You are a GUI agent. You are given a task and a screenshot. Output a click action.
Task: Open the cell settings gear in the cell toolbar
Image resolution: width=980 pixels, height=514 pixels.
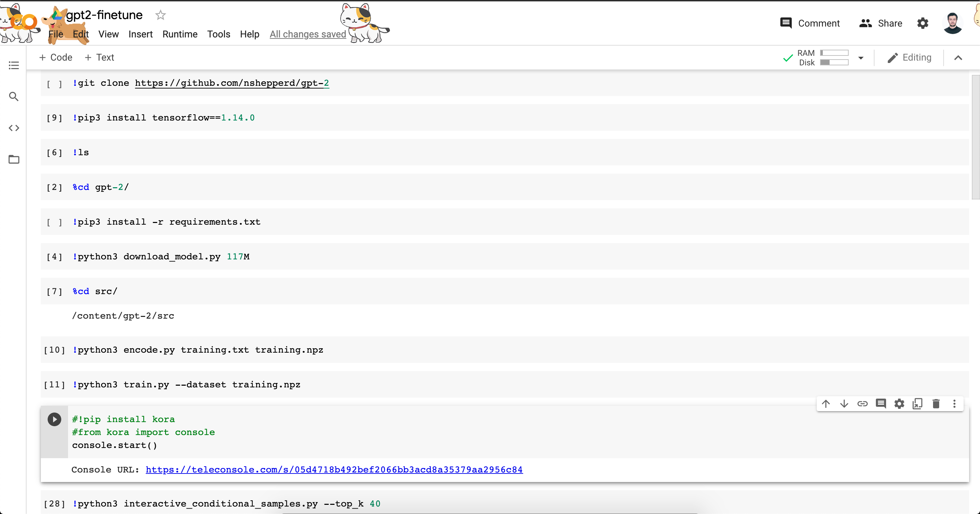(x=899, y=404)
